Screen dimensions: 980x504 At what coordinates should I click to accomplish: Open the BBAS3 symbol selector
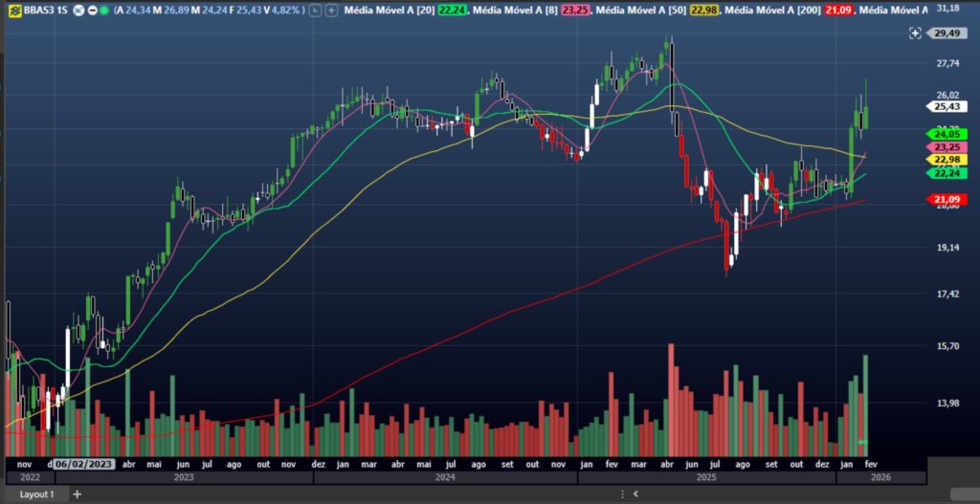point(38,10)
